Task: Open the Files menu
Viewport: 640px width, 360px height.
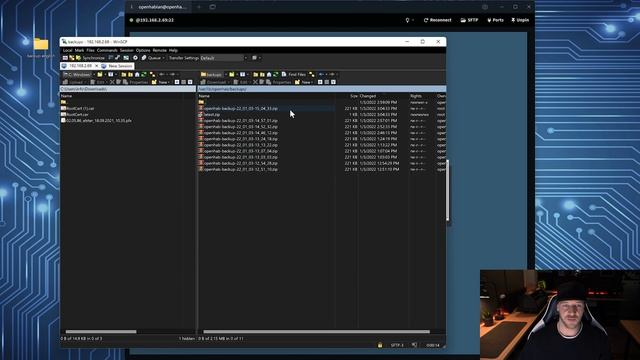Action: (x=90, y=50)
